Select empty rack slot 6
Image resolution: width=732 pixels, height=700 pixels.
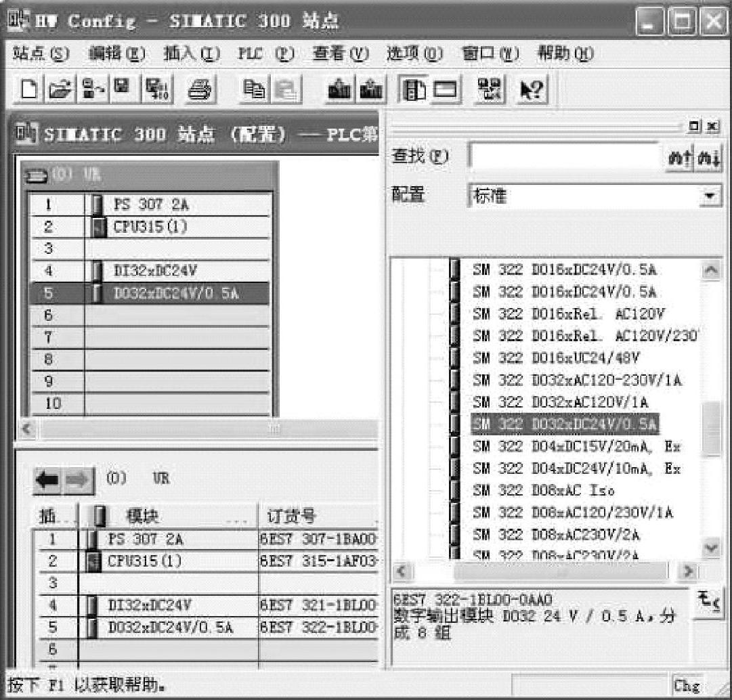150,315
